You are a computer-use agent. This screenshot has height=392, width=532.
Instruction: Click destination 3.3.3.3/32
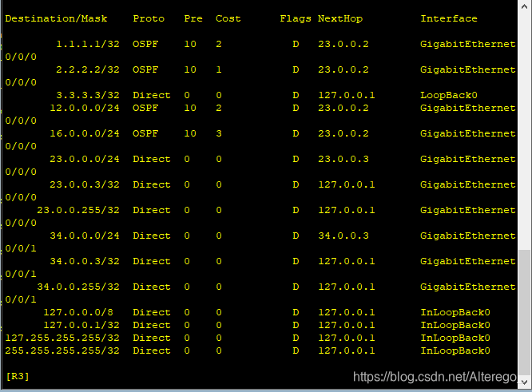[88, 95]
